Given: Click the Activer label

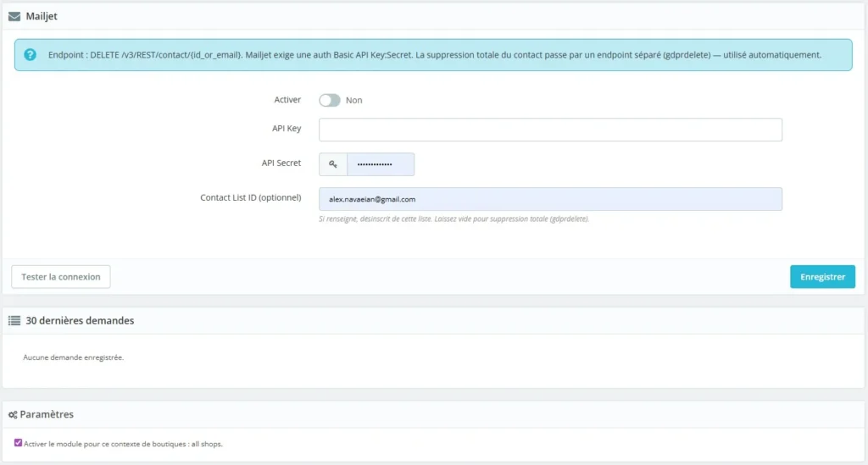Looking at the screenshot, I should (287, 100).
